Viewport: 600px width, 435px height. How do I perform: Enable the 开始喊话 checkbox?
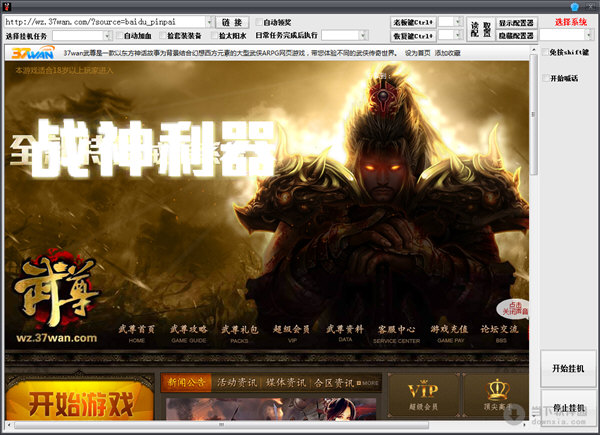(546, 78)
